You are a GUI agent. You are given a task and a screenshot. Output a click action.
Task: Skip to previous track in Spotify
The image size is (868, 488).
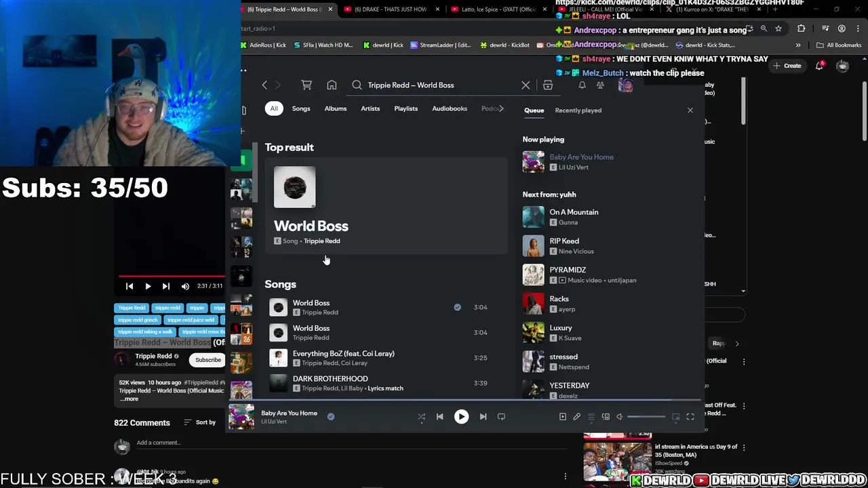tap(439, 417)
